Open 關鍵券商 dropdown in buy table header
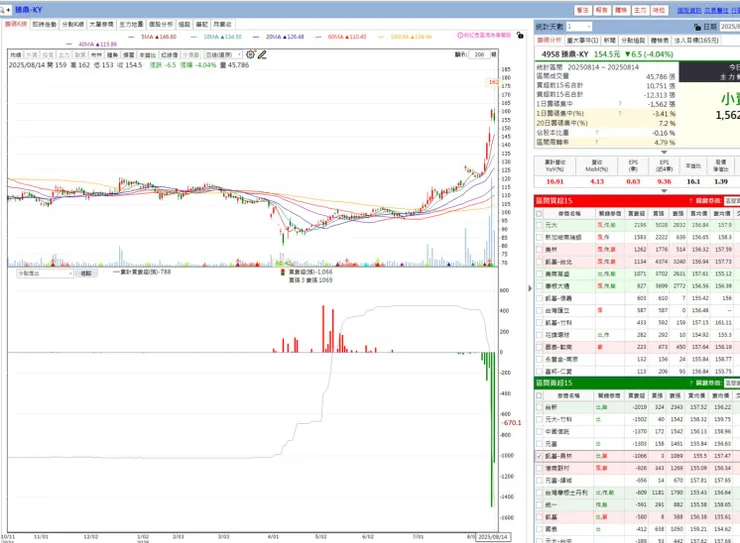 (732, 201)
